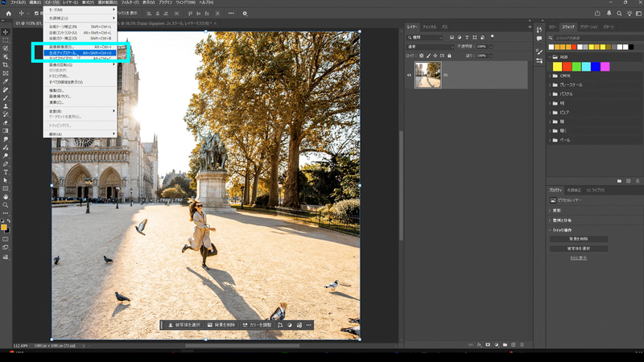This screenshot has height=362, width=644.
Task: Open the layer opacity dropdown arrow
Action: 491,47
